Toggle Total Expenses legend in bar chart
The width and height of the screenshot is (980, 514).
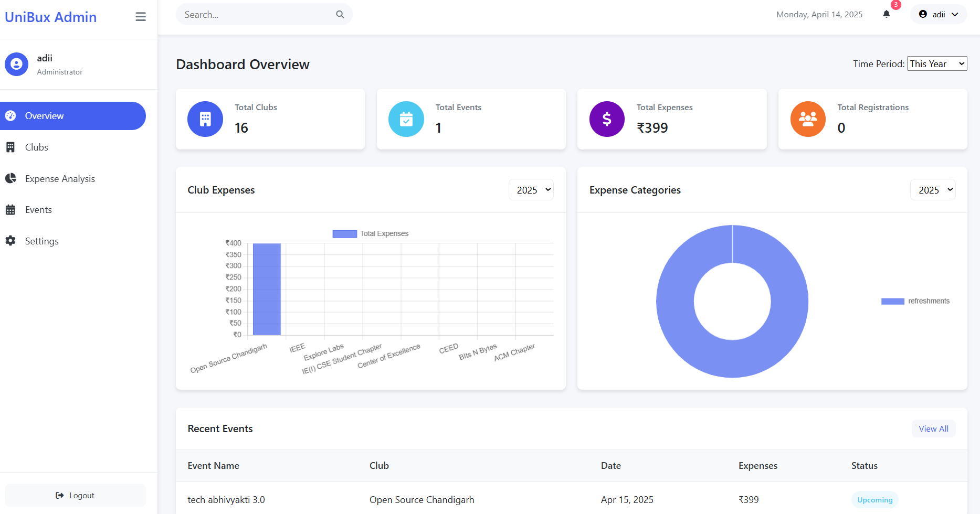coord(371,234)
